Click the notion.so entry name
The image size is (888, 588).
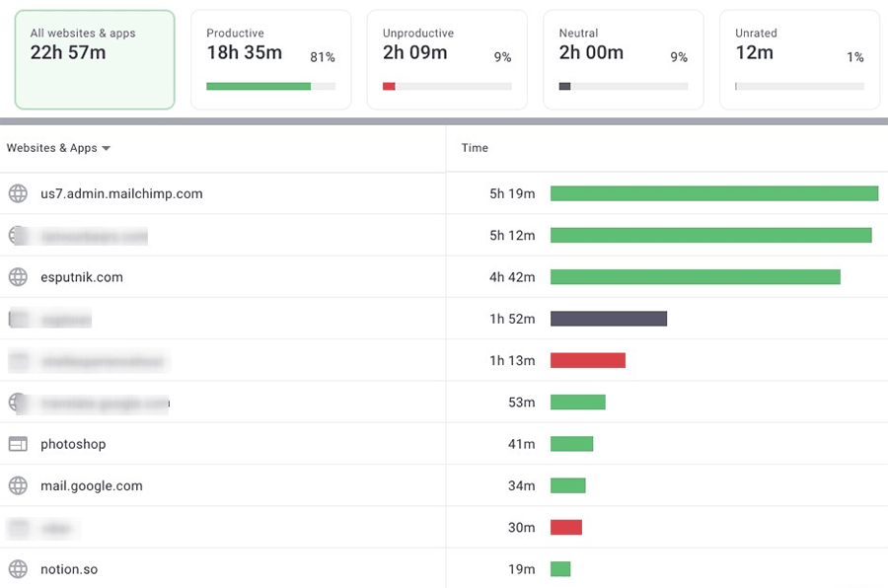pos(69,569)
